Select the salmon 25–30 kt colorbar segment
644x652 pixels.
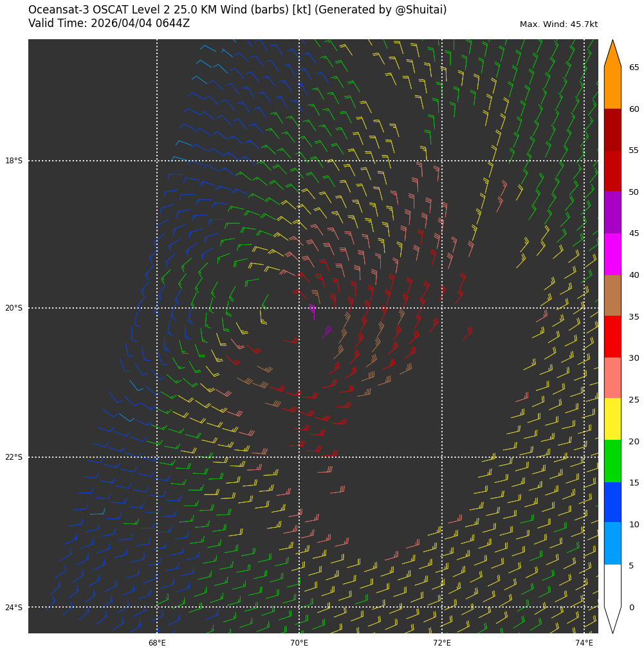point(612,378)
